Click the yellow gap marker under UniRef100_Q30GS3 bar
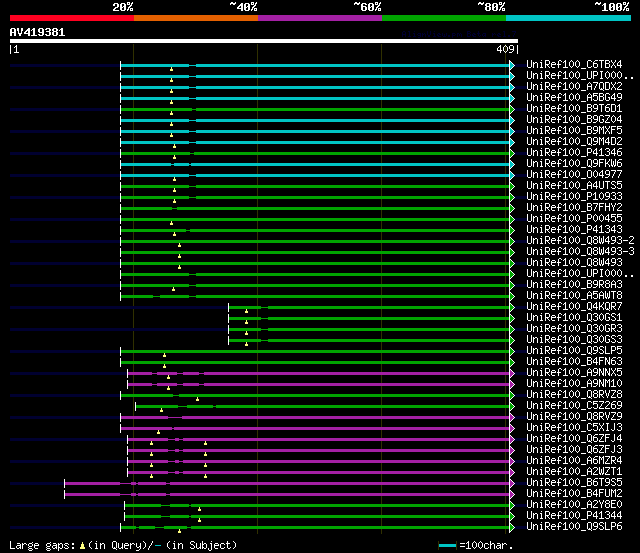This screenshot has height=553, width=640. point(247,344)
